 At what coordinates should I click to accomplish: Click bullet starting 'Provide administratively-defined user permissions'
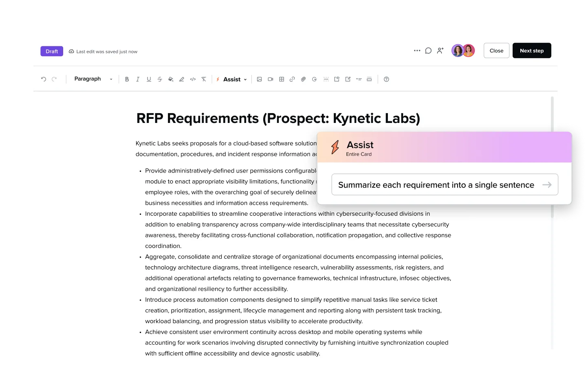[231, 187]
